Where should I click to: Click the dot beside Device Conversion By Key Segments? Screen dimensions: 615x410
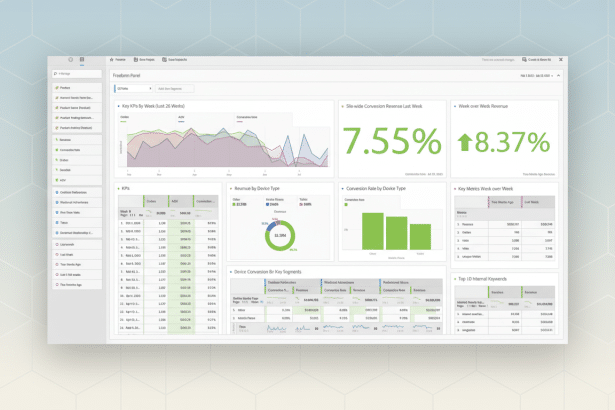(x=231, y=272)
